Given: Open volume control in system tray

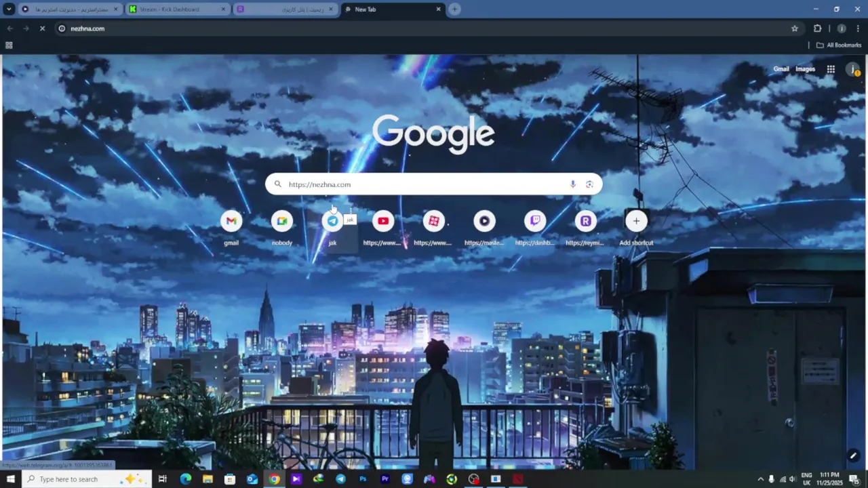Looking at the screenshot, I should (792, 479).
